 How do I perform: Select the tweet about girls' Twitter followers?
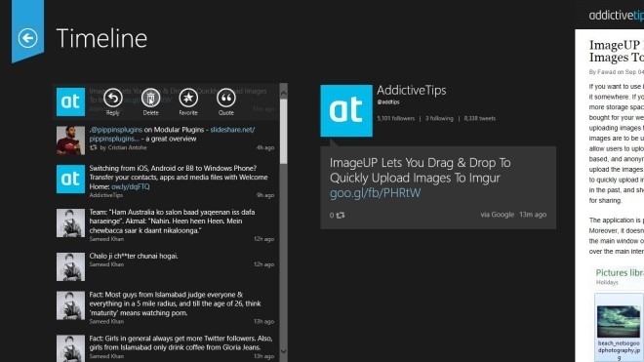pyautogui.click(x=166, y=347)
